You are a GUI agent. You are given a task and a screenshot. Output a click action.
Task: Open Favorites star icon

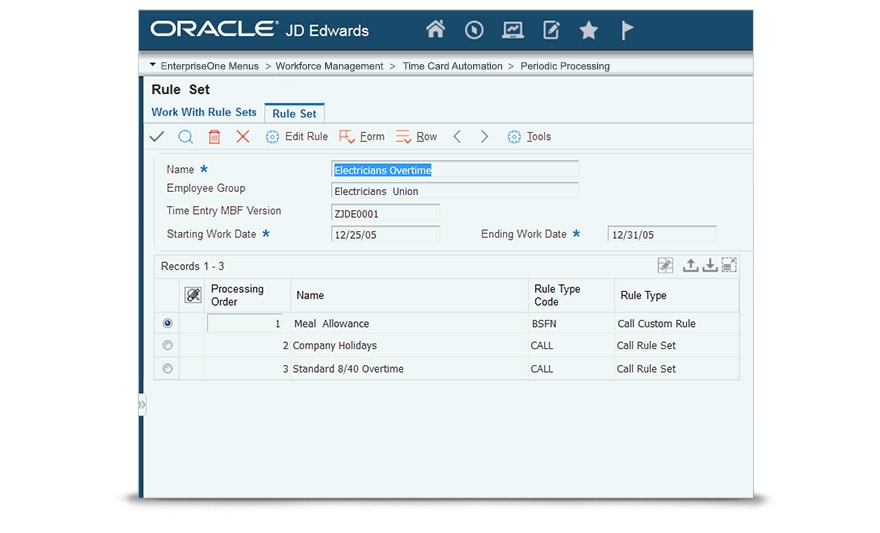click(589, 30)
